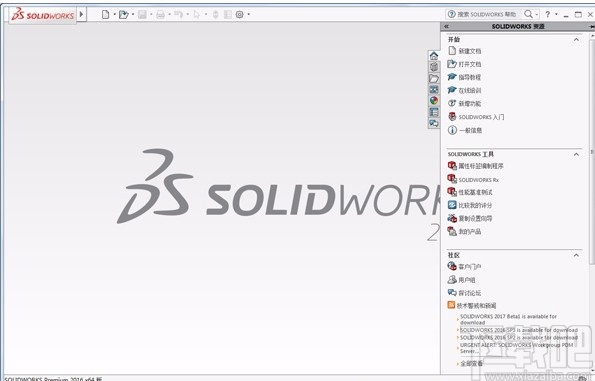Click the File Properties toolbar icon

(x=228, y=14)
